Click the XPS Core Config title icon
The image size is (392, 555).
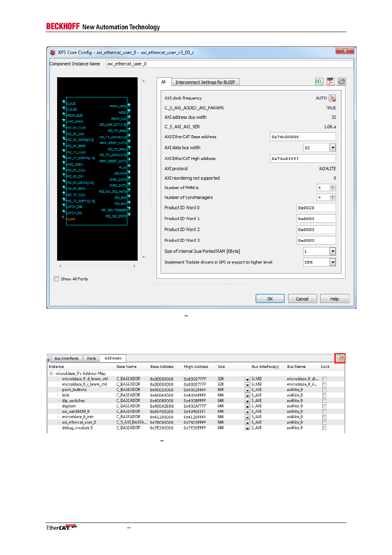click(53, 53)
